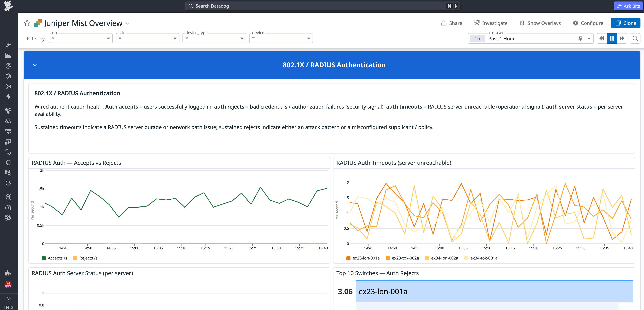The image size is (644, 310).
Task: Open the signal waves sidebar icon
Action: (8, 87)
